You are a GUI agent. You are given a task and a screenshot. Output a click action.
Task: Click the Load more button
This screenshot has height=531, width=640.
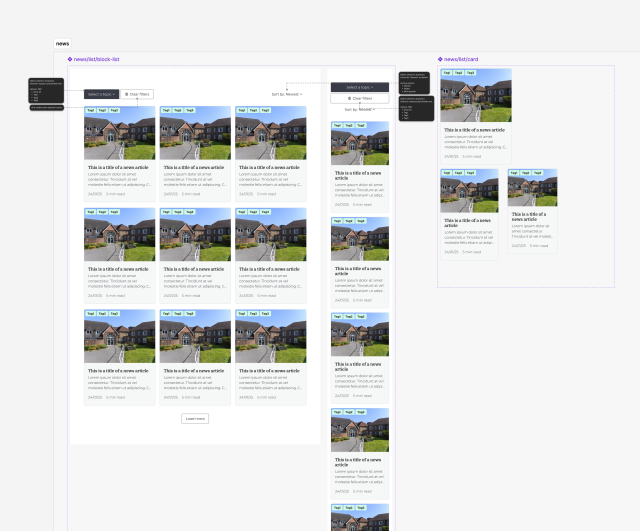coord(195,418)
